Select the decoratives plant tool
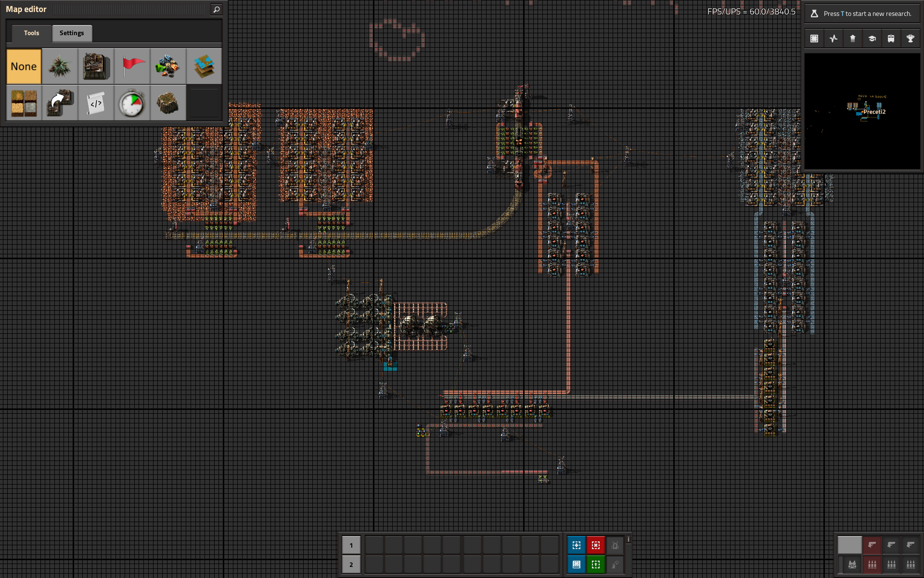 (60, 66)
